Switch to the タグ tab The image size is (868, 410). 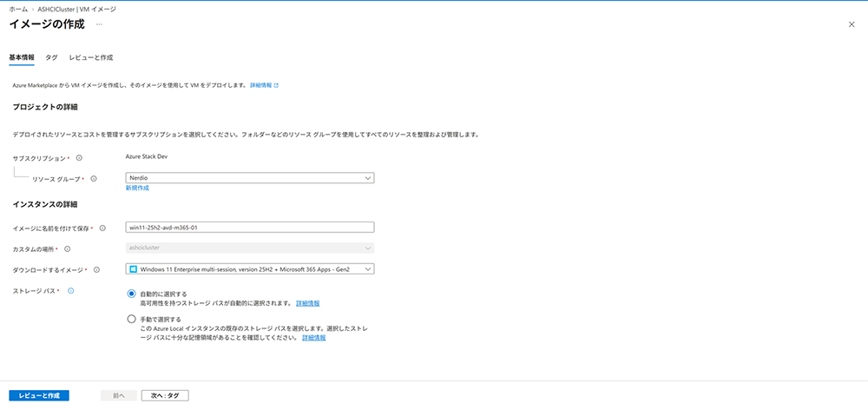pos(51,57)
